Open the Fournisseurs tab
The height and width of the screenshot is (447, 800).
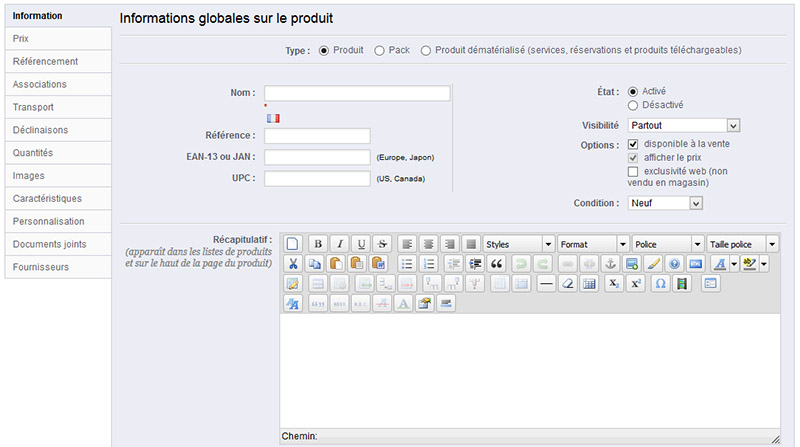point(58,267)
